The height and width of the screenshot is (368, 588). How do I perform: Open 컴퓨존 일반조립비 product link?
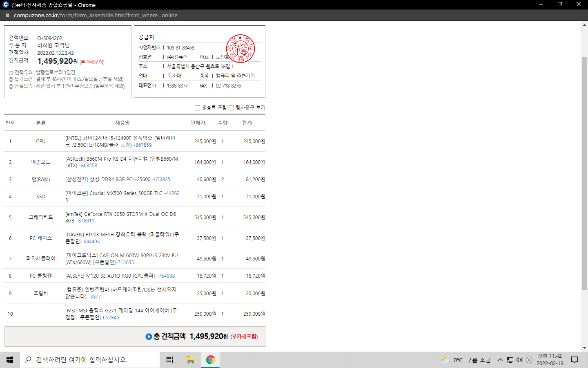[121, 293]
